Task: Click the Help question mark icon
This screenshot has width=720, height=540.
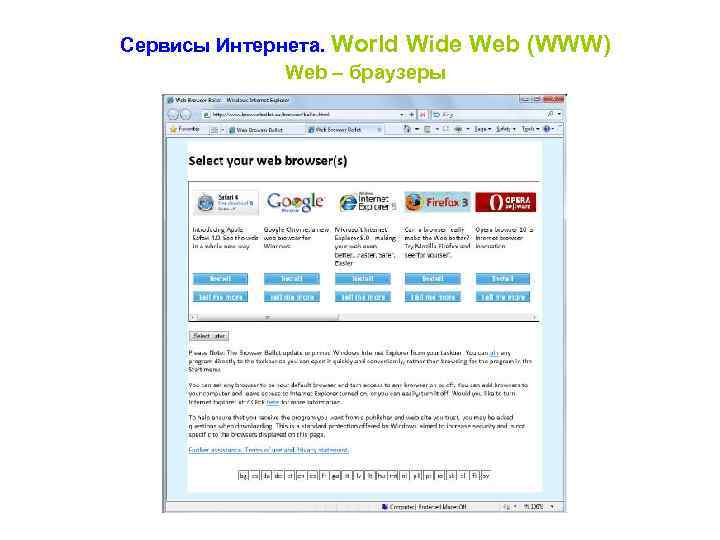Action: tap(547, 129)
